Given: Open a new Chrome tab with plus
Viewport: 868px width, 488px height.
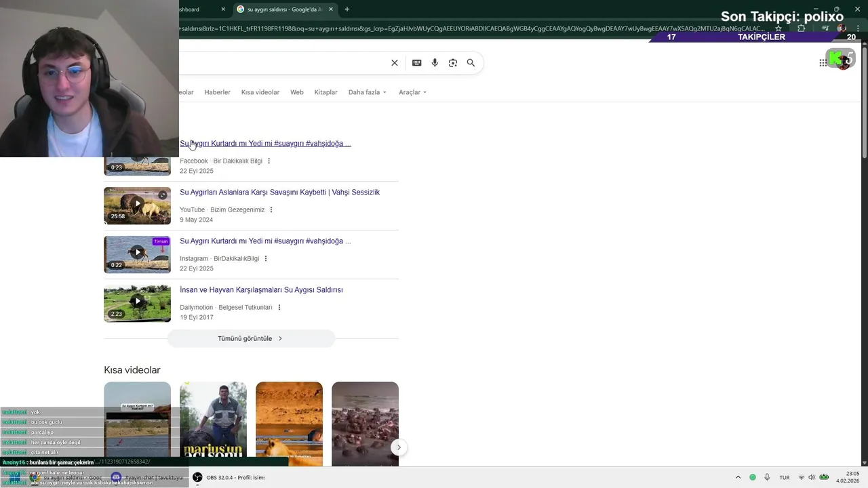Looking at the screenshot, I should pos(347,9).
